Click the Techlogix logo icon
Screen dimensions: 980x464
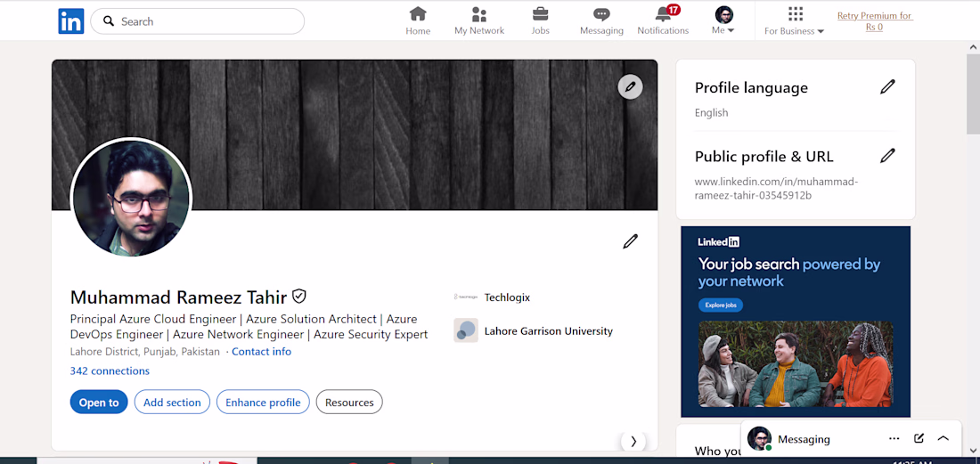click(466, 297)
